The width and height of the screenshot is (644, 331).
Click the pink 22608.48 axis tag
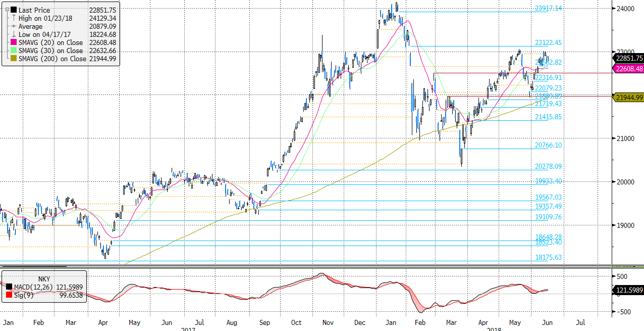(x=628, y=69)
